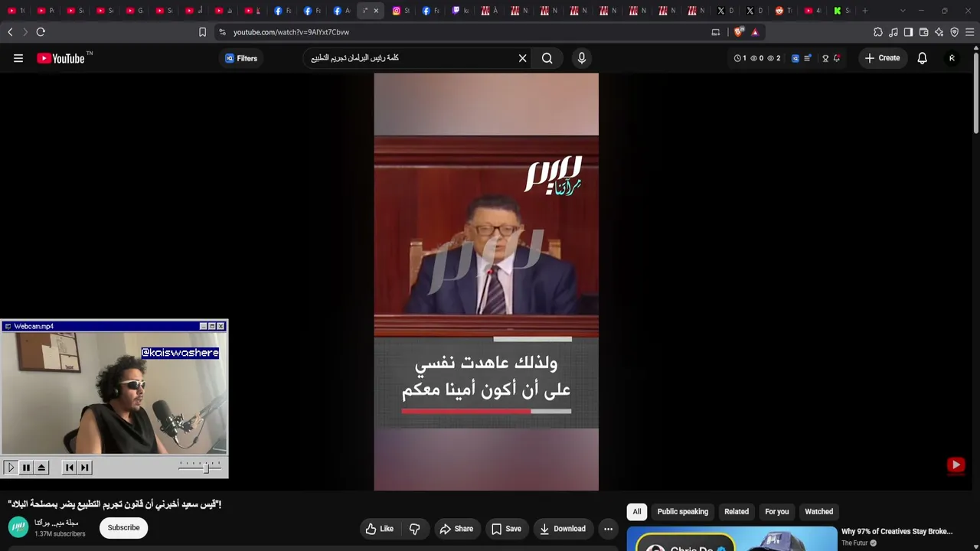Open 'Why 97% of Creatives Stay Broke' title
980x551 pixels.
pos(897,531)
